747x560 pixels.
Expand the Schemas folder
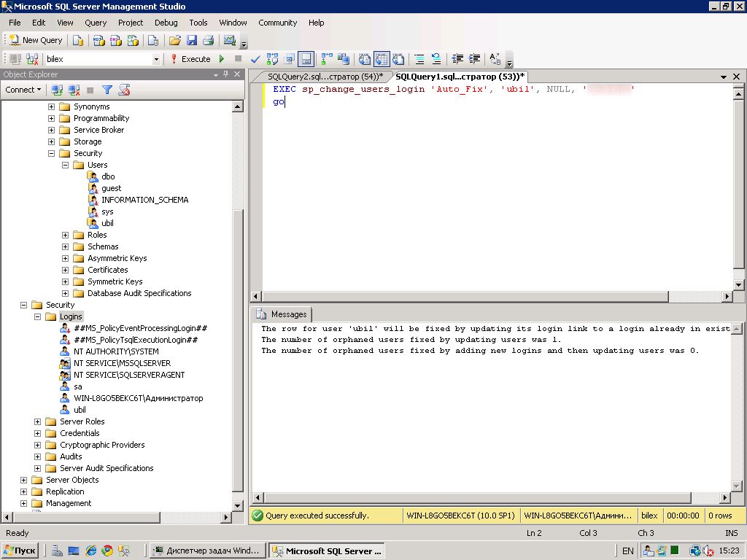click(65, 246)
